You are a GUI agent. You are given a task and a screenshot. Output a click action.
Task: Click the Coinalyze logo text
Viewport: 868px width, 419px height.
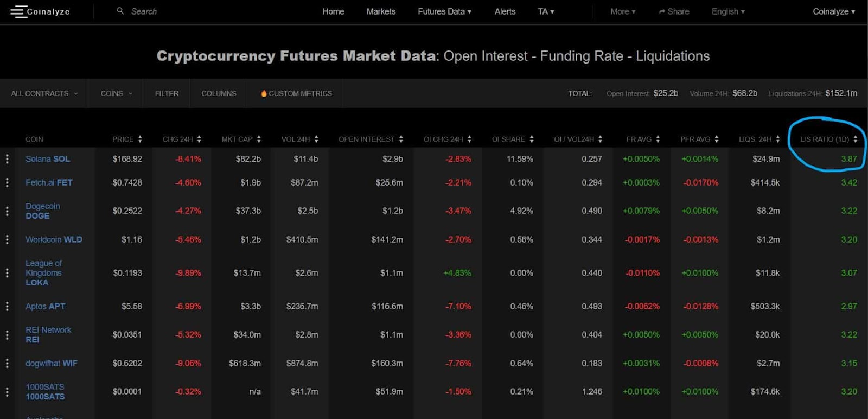coord(48,11)
